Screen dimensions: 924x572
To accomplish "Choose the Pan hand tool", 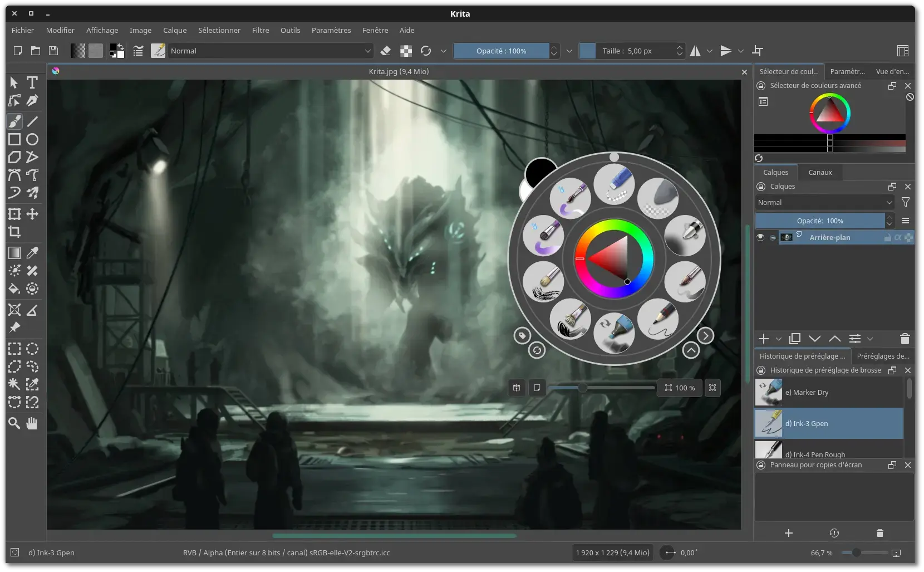I will [32, 423].
